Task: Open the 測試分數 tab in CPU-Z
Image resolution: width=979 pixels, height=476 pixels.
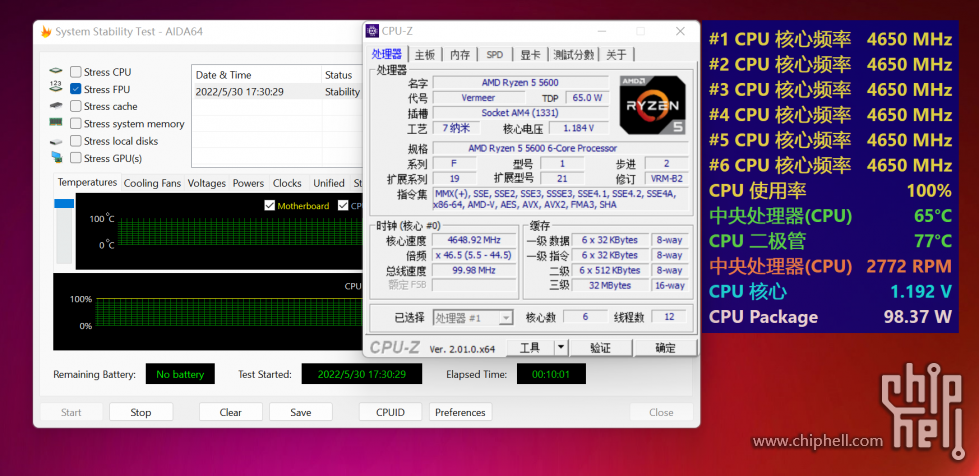Action: coord(574,54)
